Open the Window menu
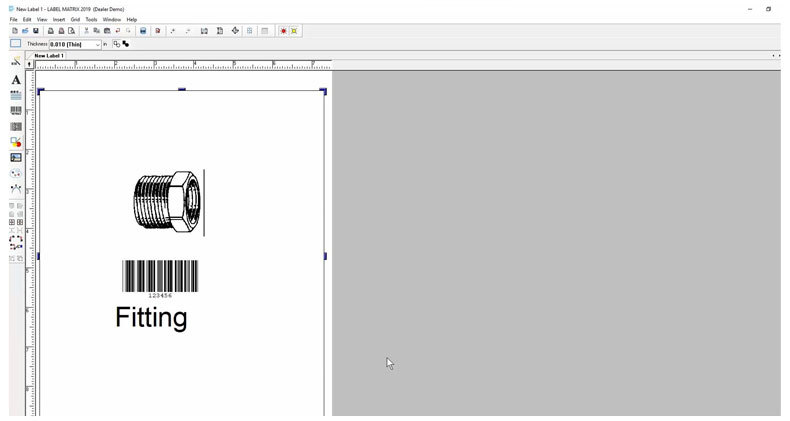 [112, 20]
